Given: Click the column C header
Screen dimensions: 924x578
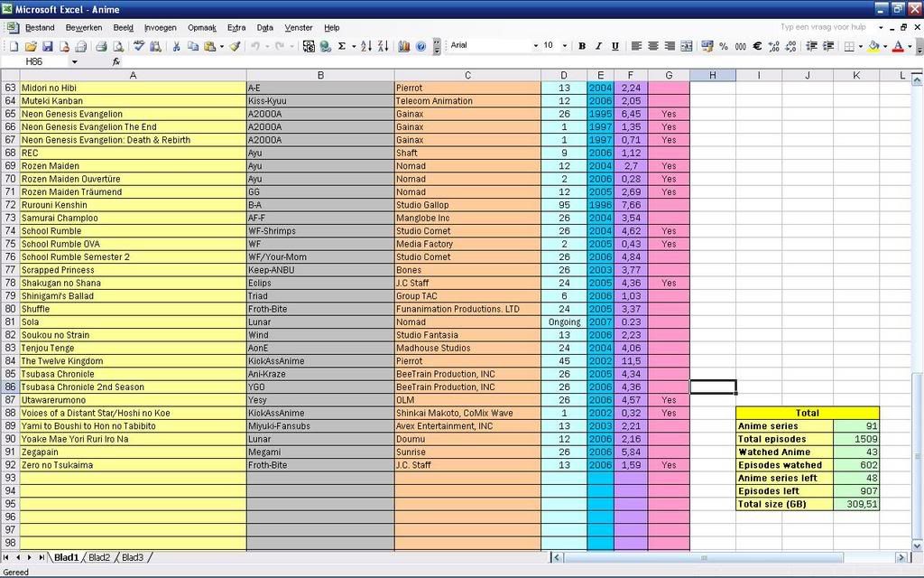Looking at the screenshot, I should (467, 76).
